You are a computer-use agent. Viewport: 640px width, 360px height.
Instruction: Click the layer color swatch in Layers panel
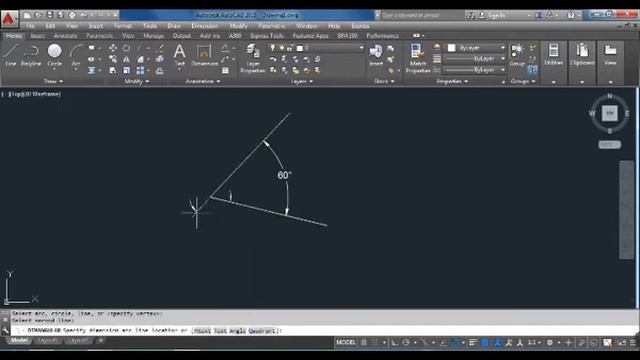coord(300,48)
